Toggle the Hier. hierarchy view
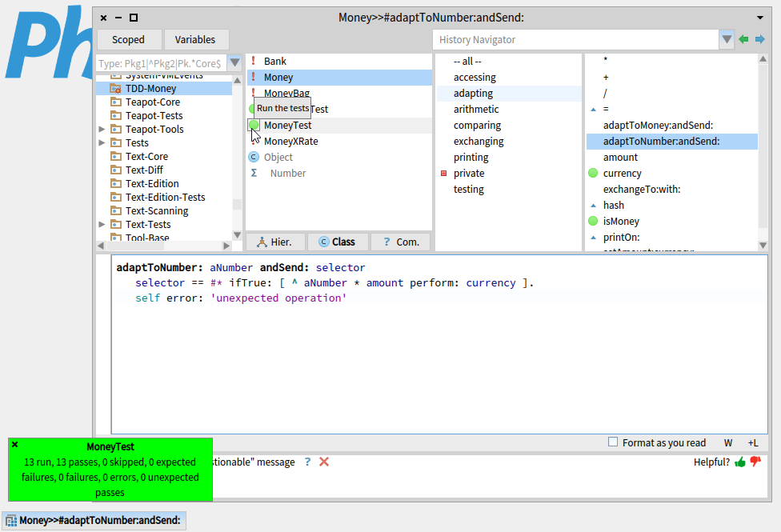 point(274,242)
